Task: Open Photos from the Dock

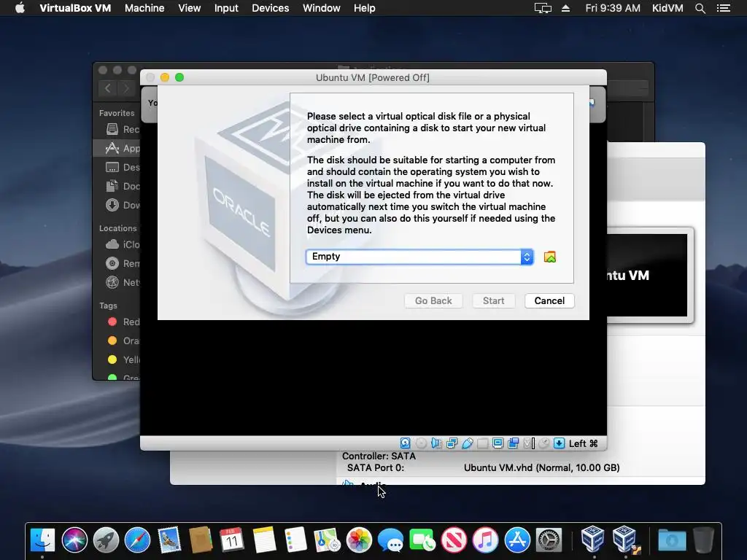Action: coord(359,540)
